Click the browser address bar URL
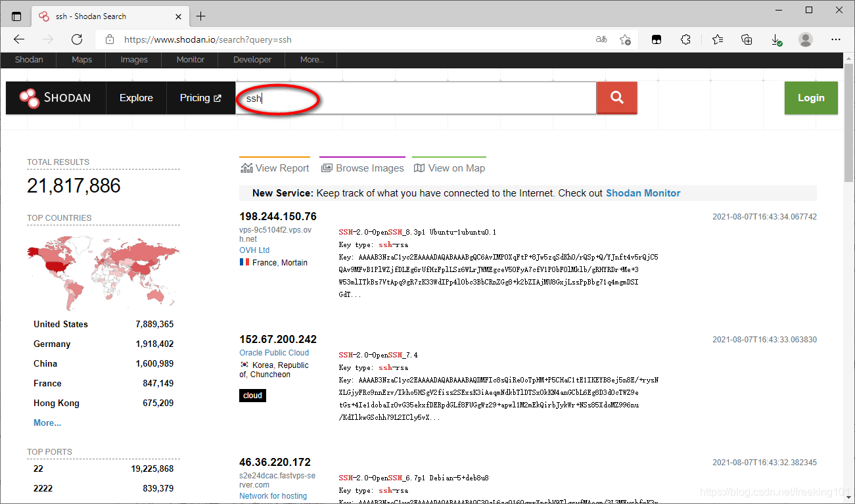 (208, 39)
